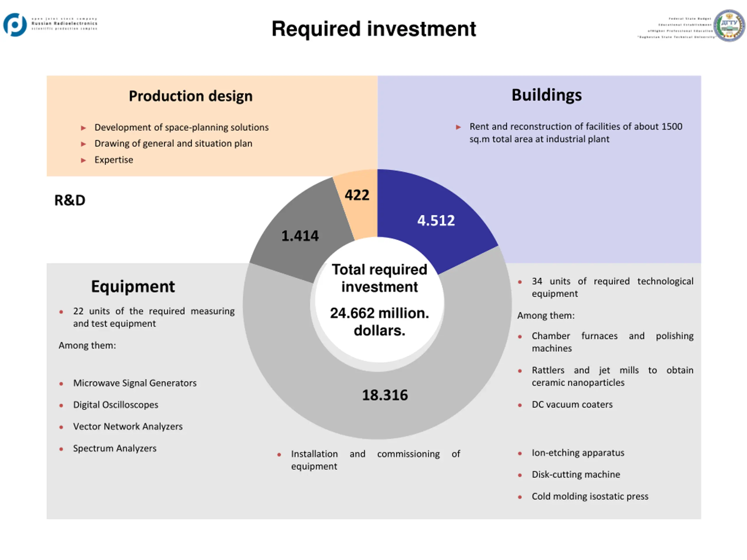
Task: Click the arrow bullet beside 'Rent and reconstruction'
Action: click(x=458, y=127)
